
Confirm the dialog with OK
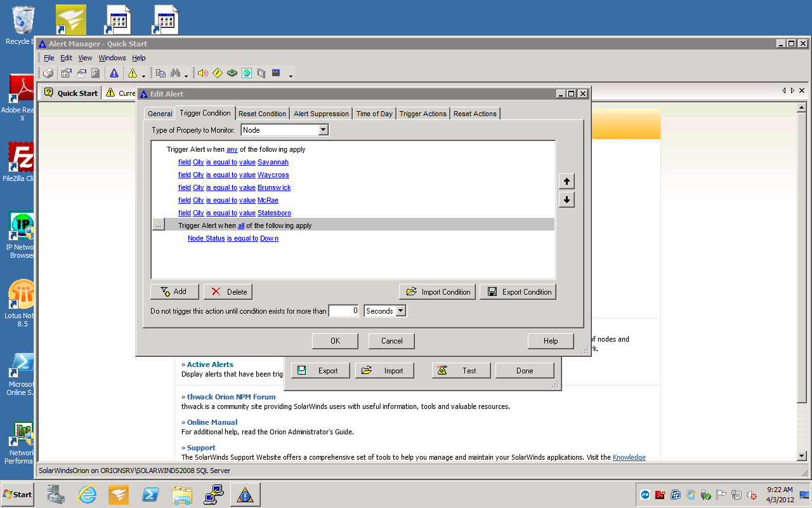coord(335,341)
